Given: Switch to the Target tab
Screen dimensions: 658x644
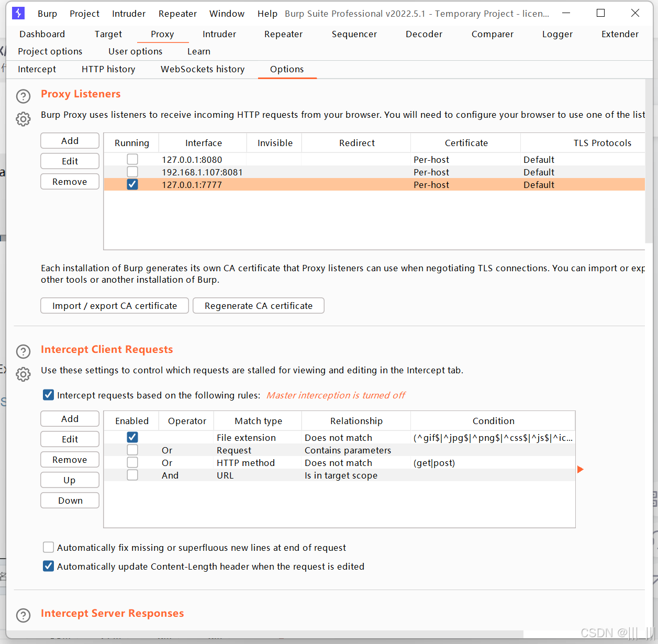Looking at the screenshot, I should point(108,34).
